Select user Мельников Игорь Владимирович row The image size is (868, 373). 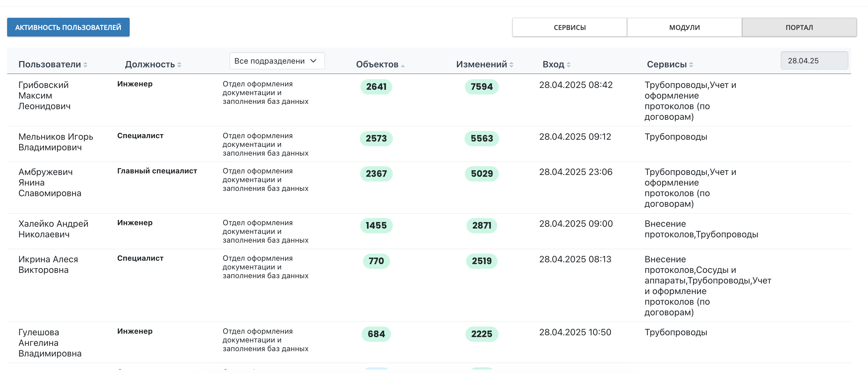coord(55,142)
